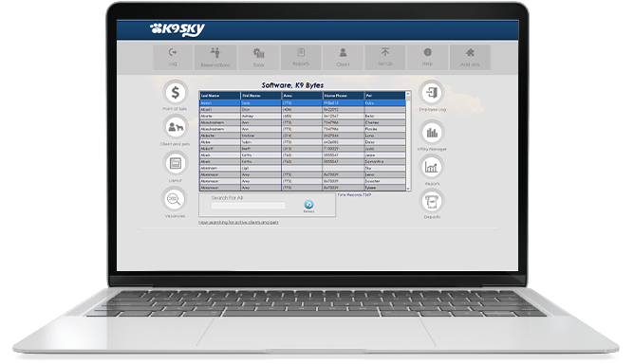634x364 pixels.
Task: Open the Tools gear toolbar button
Action: pyautogui.click(x=258, y=57)
